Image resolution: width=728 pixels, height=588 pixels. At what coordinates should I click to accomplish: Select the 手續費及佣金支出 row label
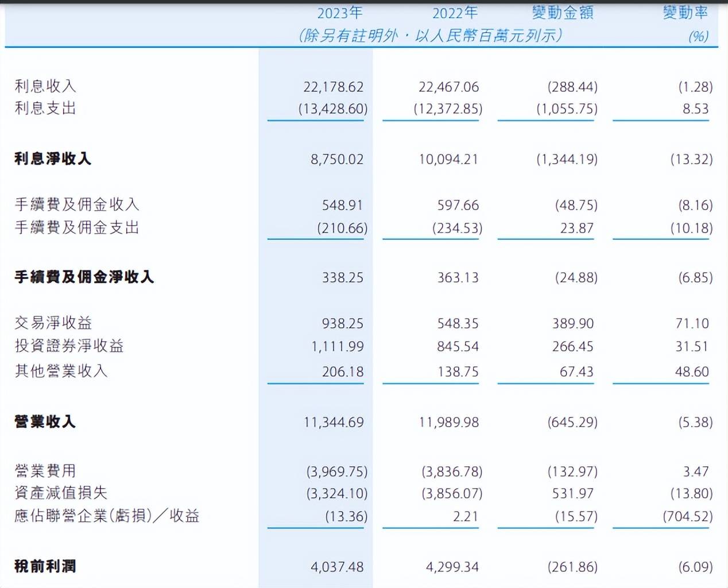pos(77,227)
